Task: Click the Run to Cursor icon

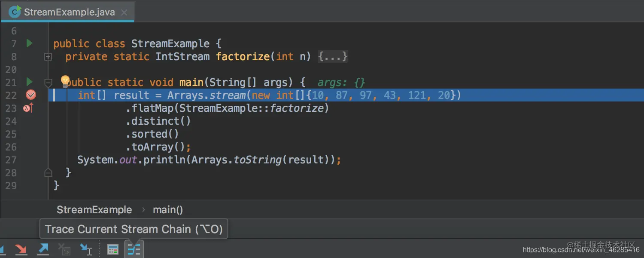Action: (x=86, y=249)
